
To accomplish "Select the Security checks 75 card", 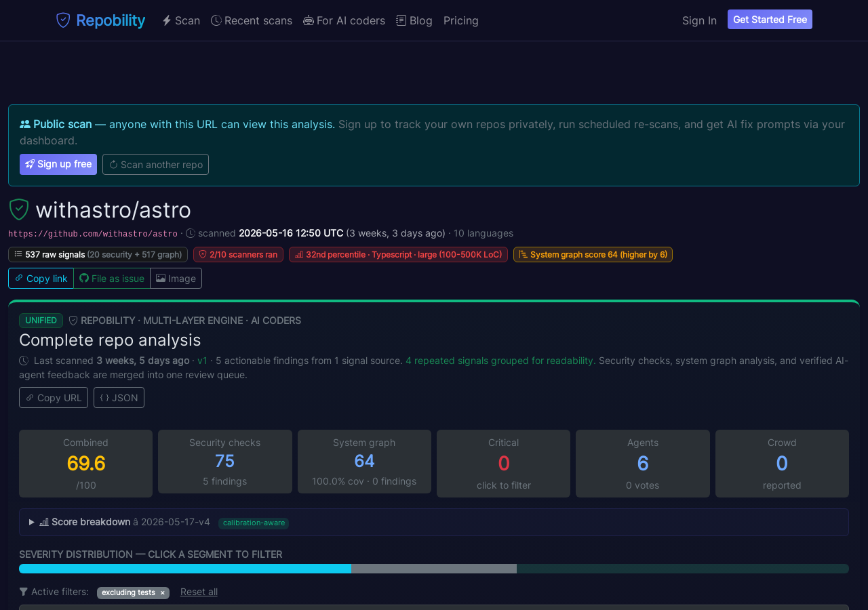I will (225, 462).
